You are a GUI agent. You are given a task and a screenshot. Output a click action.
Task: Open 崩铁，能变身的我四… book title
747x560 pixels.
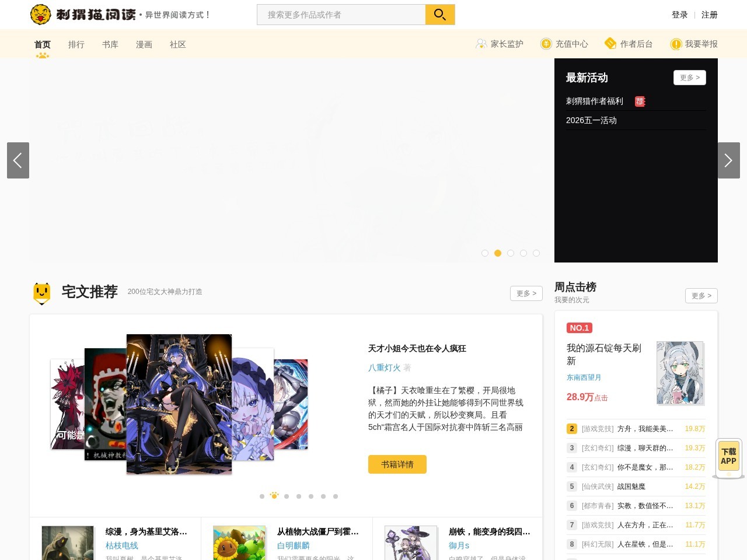point(490,531)
